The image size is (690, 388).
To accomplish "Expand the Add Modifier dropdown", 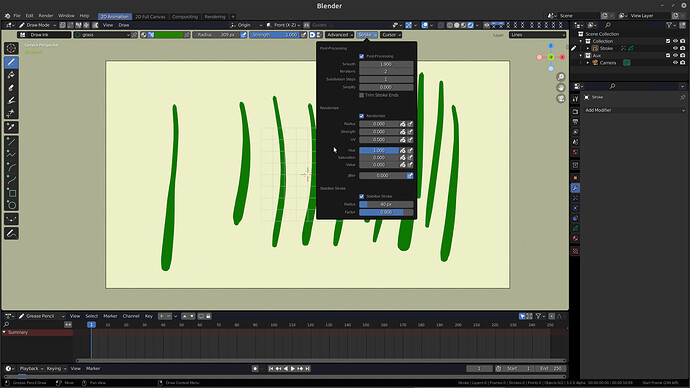I will [x=634, y=110].
